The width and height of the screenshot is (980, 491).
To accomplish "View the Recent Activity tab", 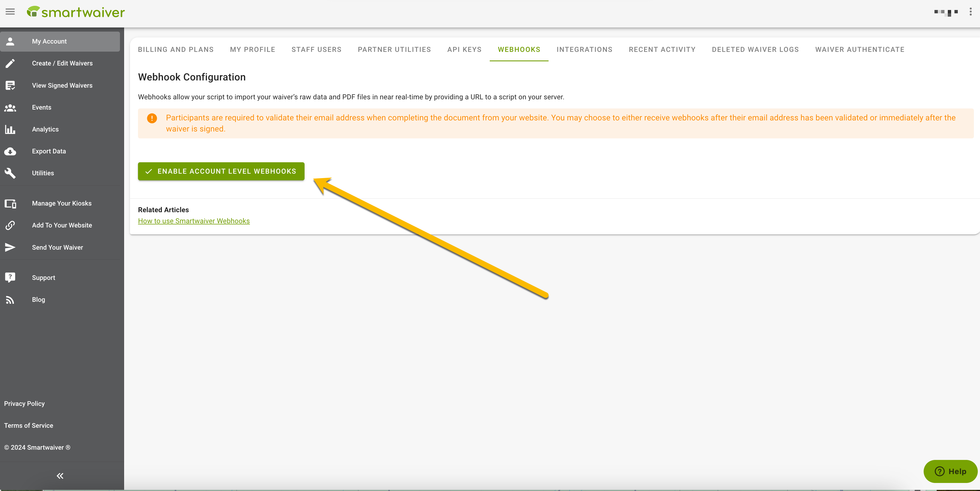I will point(662,49).
